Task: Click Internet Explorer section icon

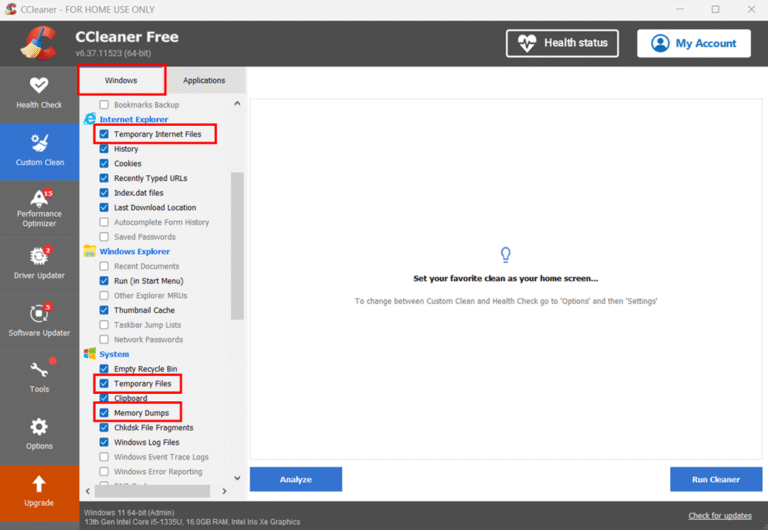Action: (90, 119)
